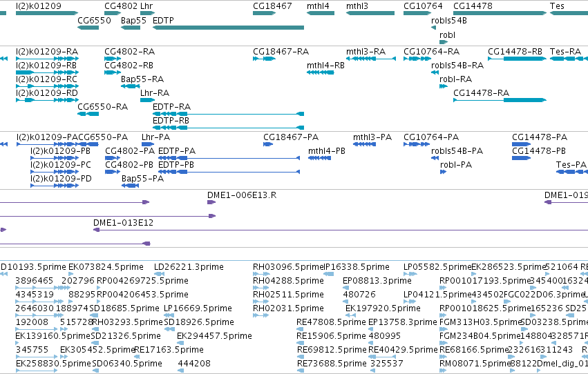Select the Tes gene label
The image size is (588, 374).
(x=557, y=6)
